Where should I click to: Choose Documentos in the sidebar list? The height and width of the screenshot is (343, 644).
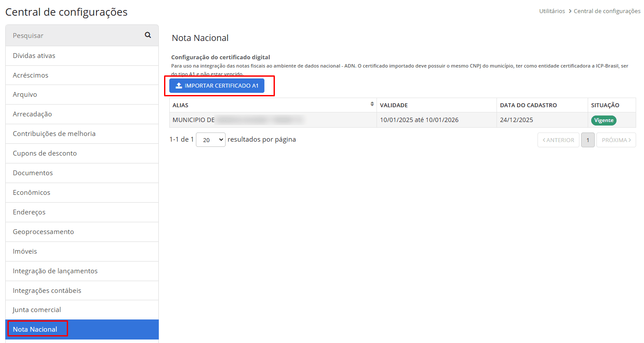[x=33, y=173]
